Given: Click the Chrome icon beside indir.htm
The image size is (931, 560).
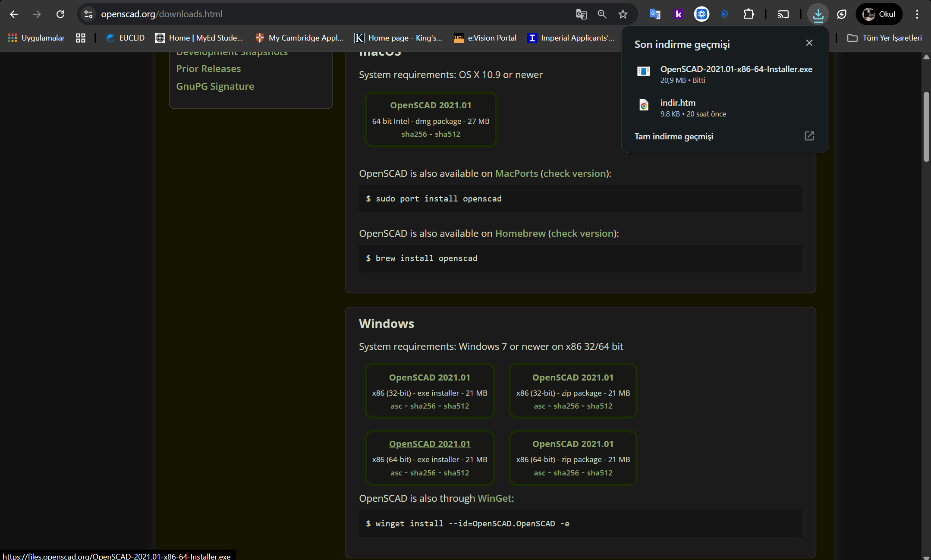Looking at the screenshot, I should (644, 105).
